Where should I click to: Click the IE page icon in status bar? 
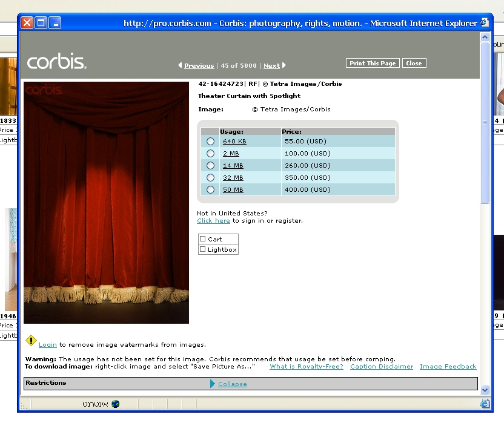point(485,404)
